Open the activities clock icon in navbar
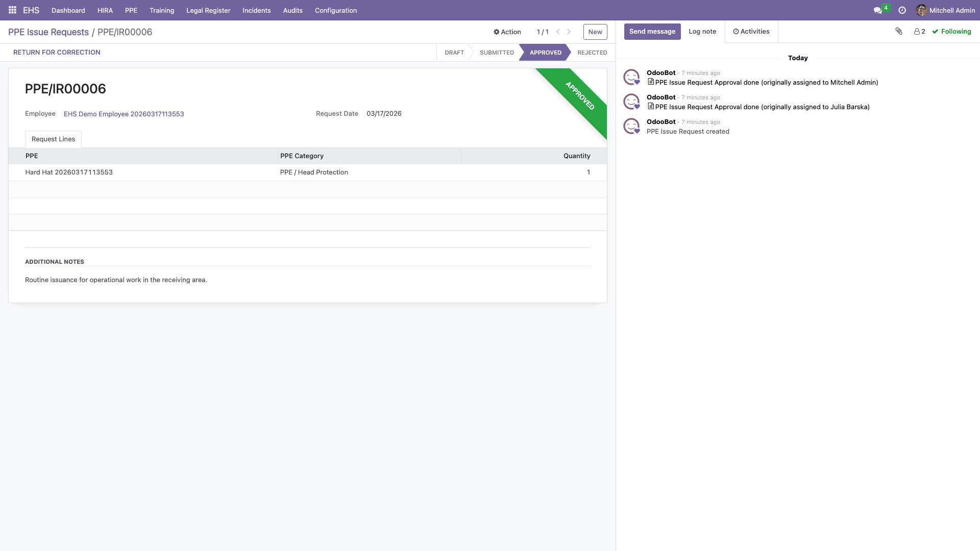 (x=902, y=10)
